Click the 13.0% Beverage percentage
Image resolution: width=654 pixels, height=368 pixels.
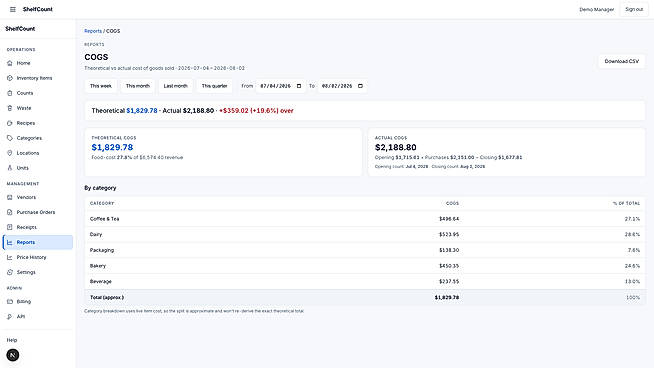click(632, 282)
